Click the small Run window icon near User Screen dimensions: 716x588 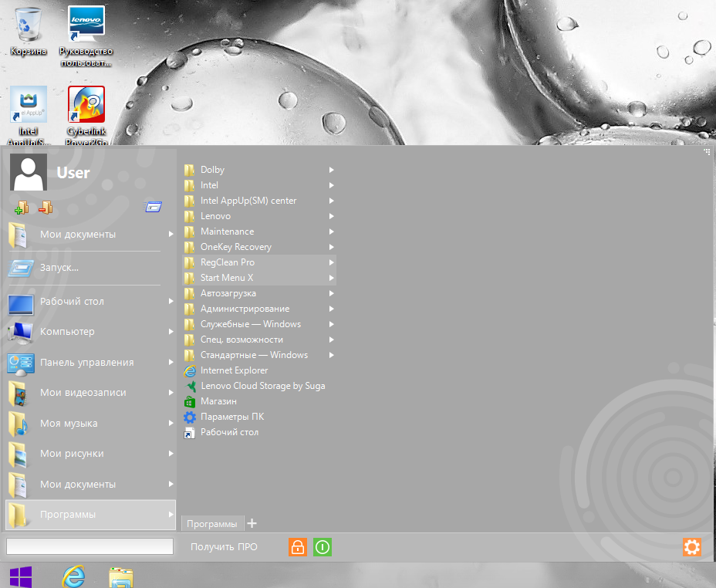154,207
